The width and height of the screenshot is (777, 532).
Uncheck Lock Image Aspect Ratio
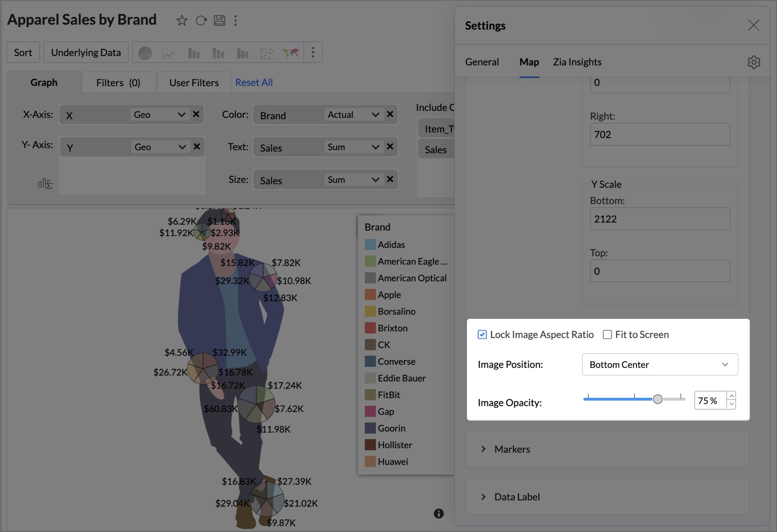[x=482, y=335]
